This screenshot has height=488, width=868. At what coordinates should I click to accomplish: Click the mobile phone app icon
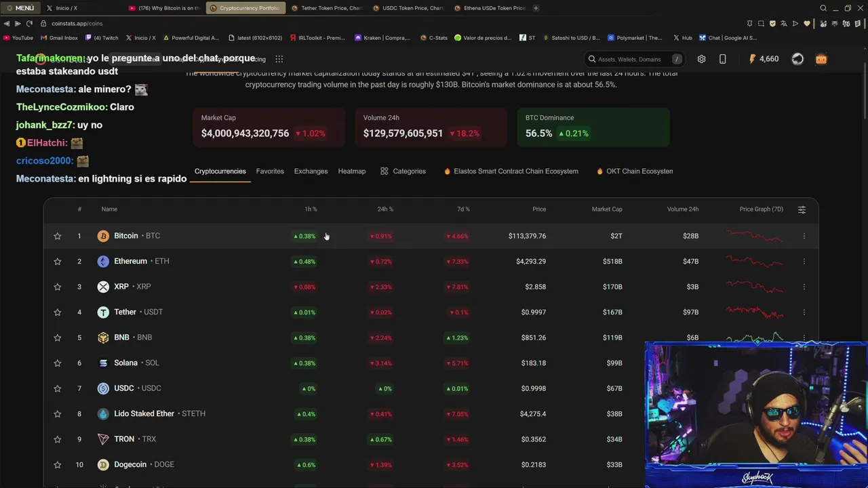(x=722, y=59)
